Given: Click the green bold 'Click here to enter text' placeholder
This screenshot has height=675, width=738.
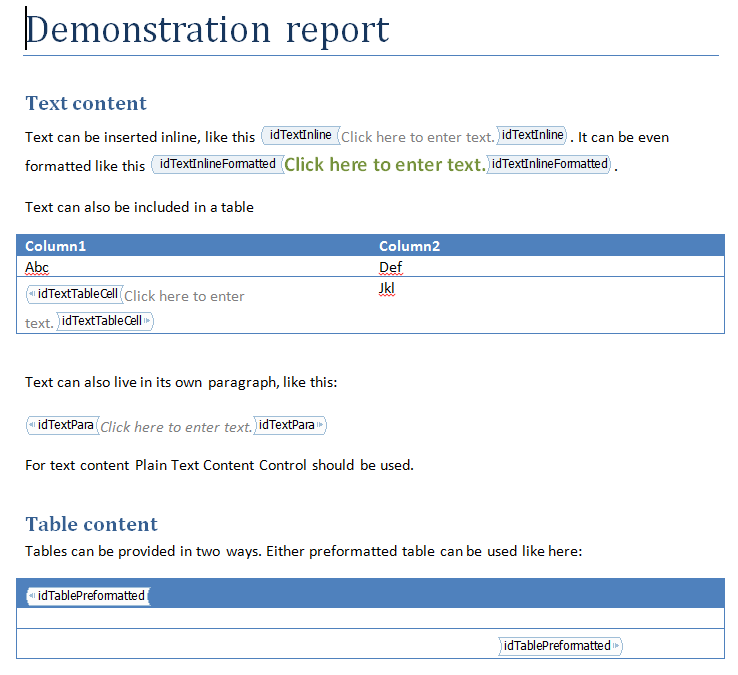Looking at the screenshot, I should click(x=384, y=165).
